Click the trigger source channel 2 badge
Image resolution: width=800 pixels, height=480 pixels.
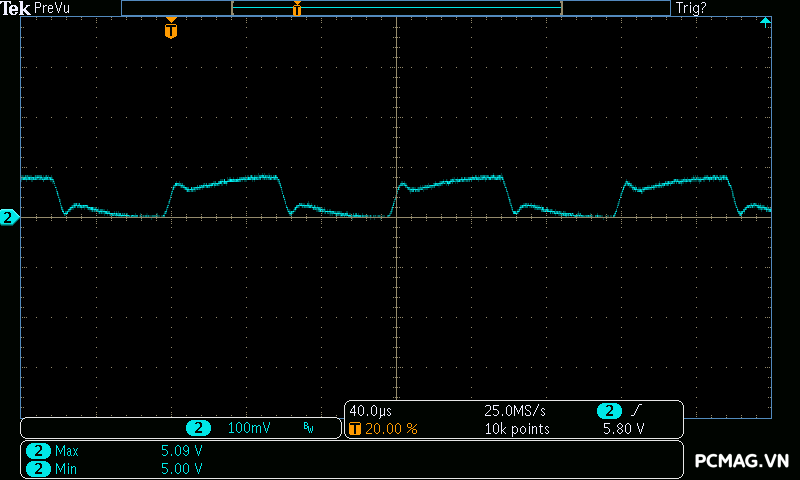click(609, 411)
